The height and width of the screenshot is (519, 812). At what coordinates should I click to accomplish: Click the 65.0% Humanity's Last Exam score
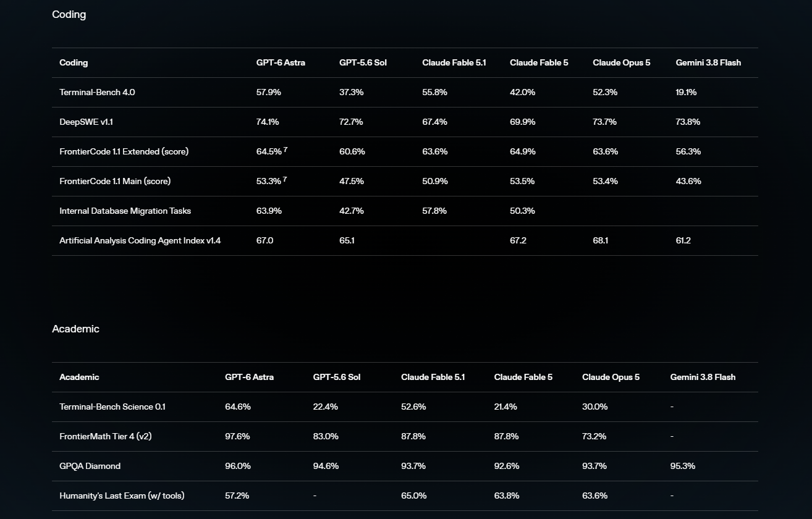[413, 496]
